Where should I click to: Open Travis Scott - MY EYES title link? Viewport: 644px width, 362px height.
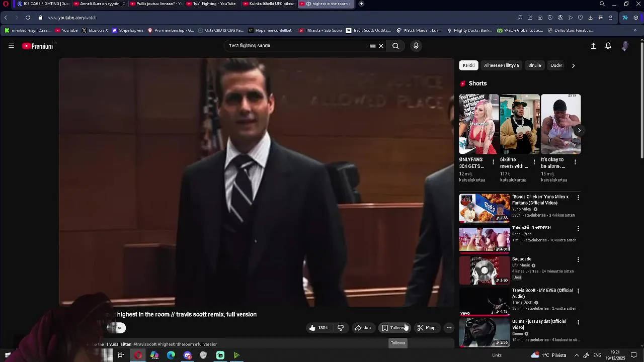pos(542,293)
